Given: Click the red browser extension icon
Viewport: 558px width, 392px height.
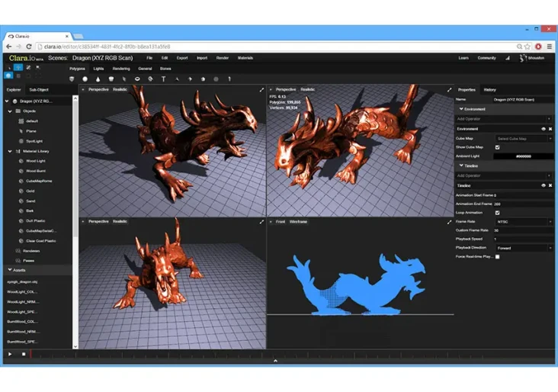Looking at the screenshot, I should 538,47.
